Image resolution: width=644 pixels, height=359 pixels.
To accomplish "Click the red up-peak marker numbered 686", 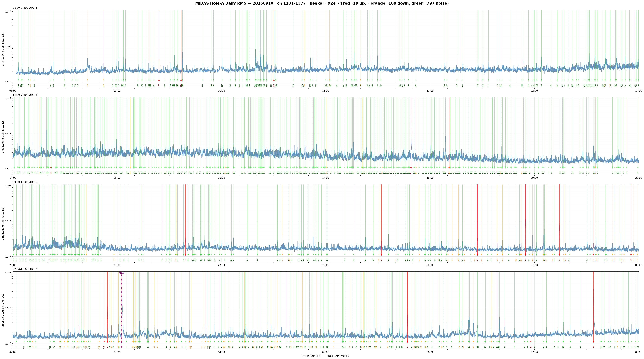I will (525, 254).
